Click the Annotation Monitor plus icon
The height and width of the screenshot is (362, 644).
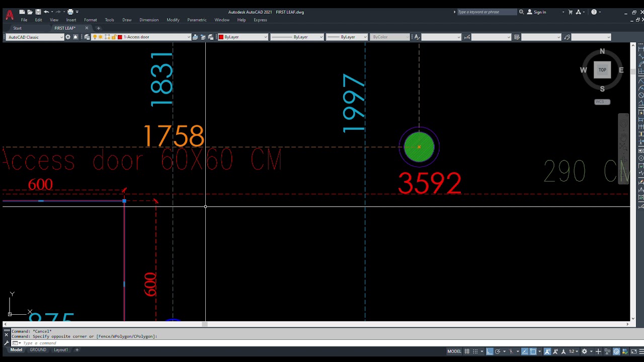(598, 351)
